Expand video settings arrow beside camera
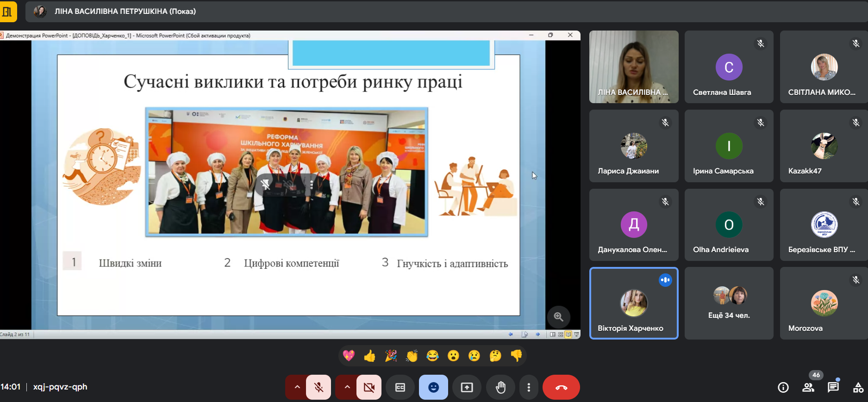Image resolution: width=868 pixels, height=402 pixels. click(347, 387)
